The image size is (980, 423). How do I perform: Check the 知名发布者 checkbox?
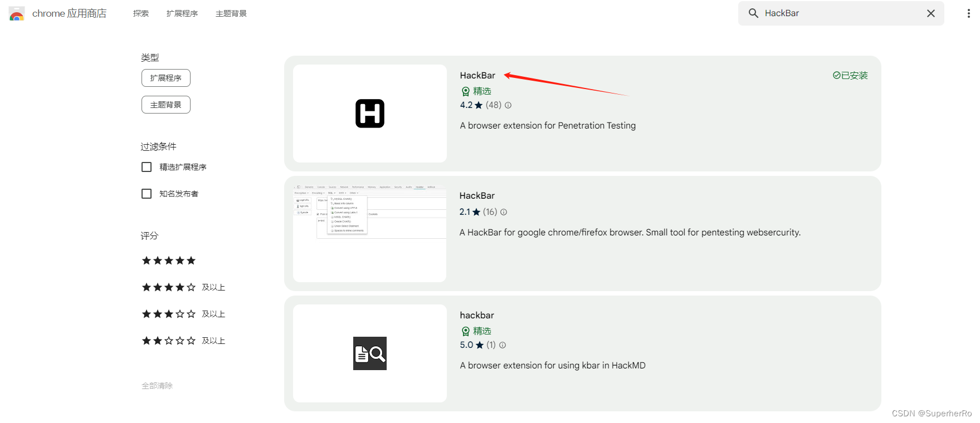[x=147, y=194]
